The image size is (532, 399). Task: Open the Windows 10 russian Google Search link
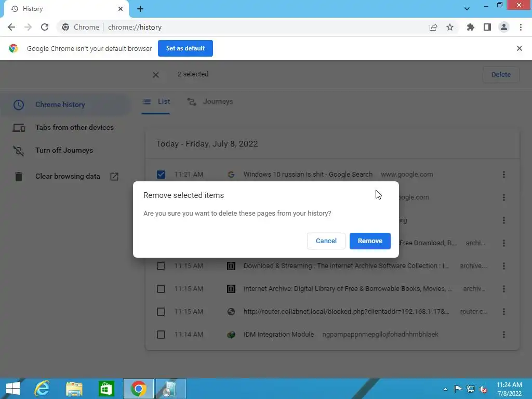click(x=308, y=175)
